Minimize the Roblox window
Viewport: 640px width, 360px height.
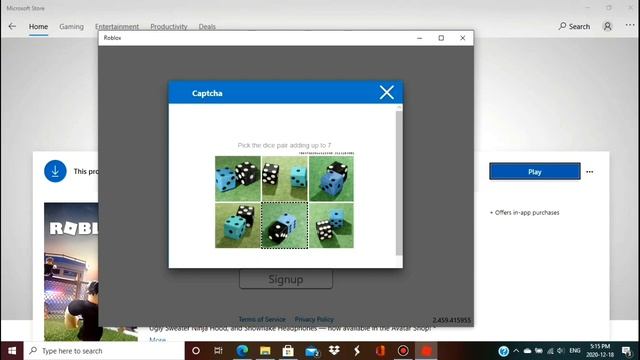pos(420,38)
